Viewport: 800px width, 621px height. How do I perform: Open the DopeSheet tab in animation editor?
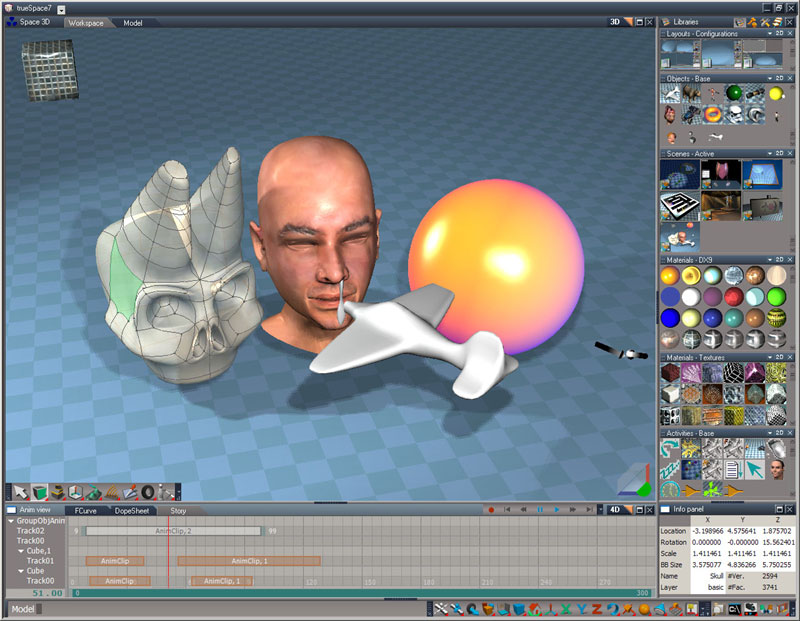click(132, 510)
